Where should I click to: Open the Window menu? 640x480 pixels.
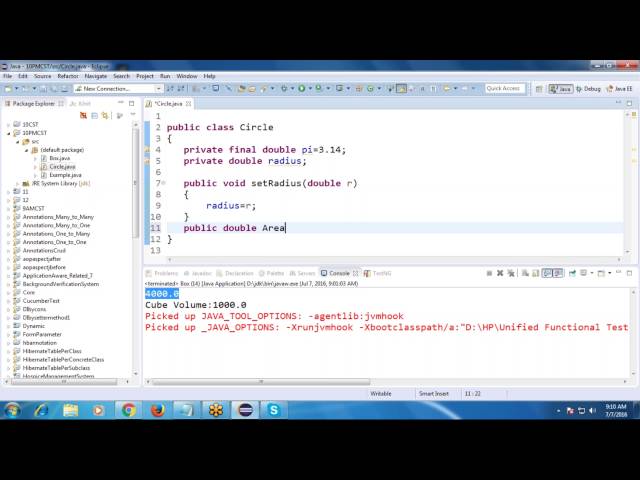tap(187, 76)
